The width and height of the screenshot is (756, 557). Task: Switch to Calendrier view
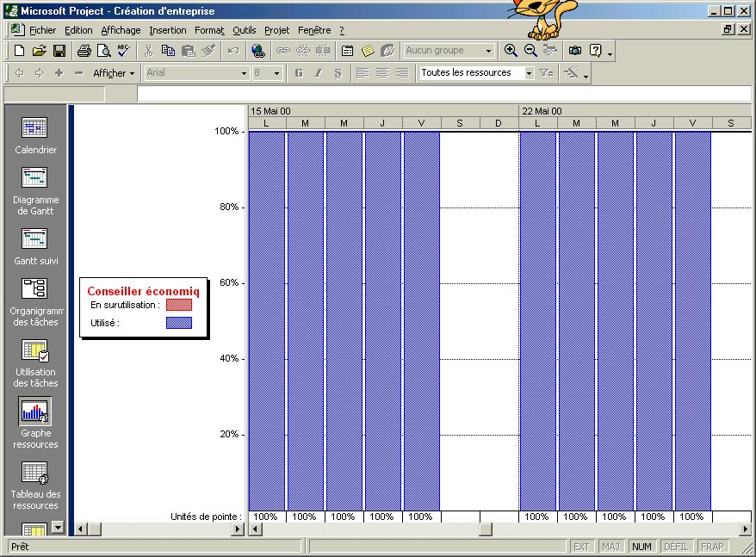click(x=35, y=136)
